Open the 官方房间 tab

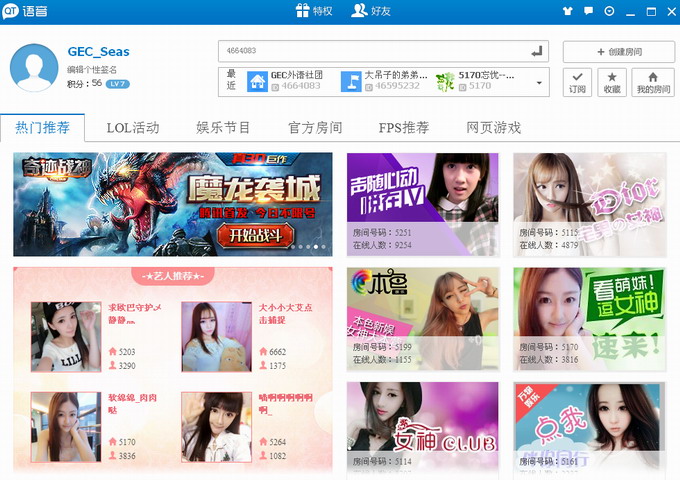coord(315,127)
